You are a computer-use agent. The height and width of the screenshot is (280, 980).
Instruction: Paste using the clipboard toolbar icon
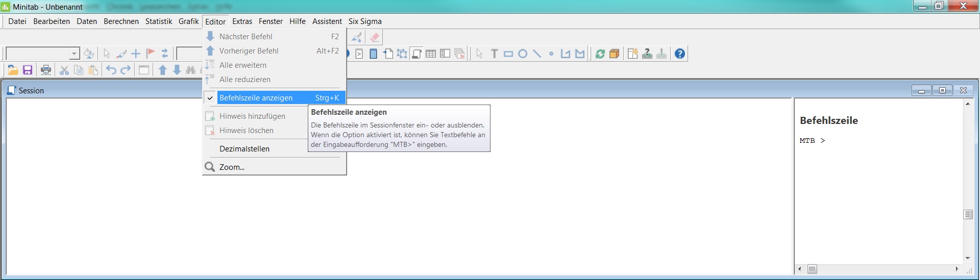click(93, 70)
